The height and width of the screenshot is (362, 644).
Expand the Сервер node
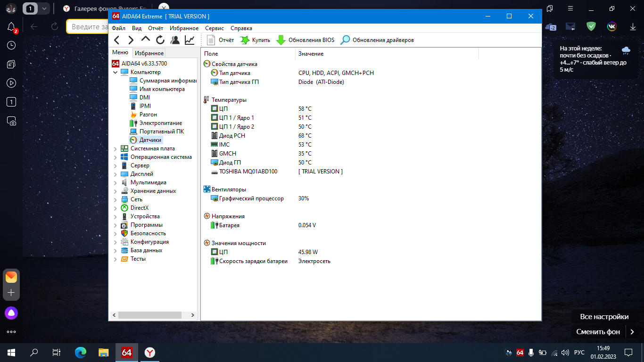click(116, 165)
